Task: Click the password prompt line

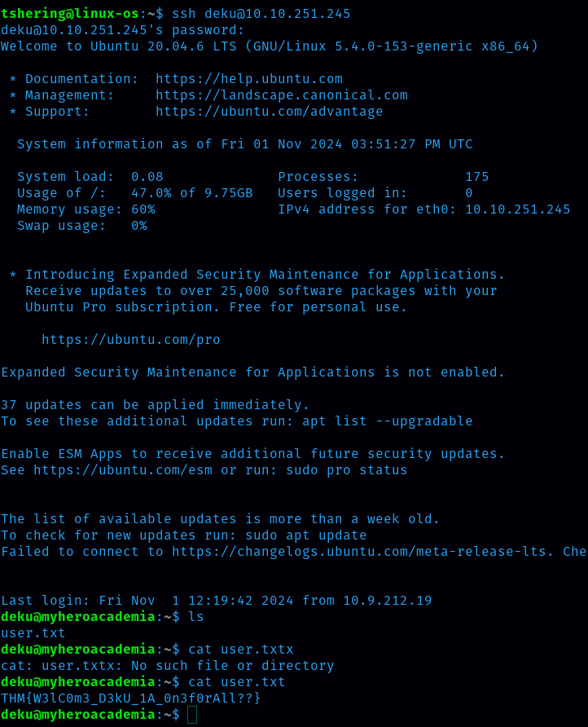Action: pos(122,30)
